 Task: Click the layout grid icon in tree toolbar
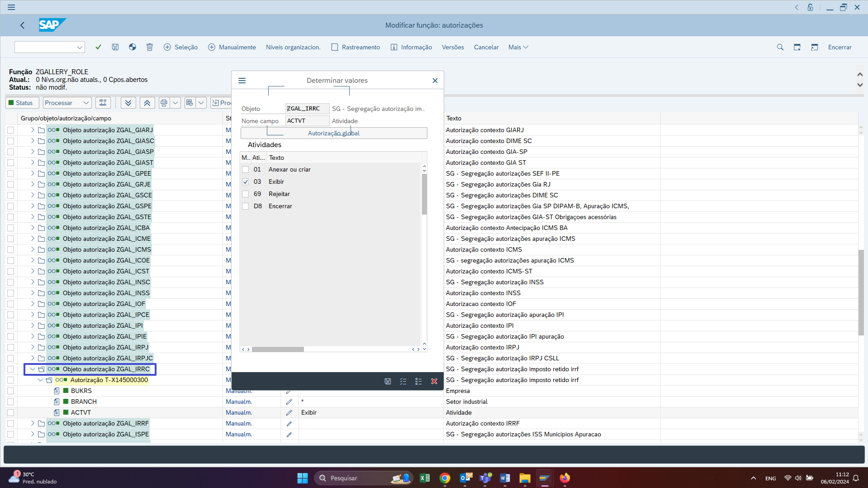click(x=190, y=103)
